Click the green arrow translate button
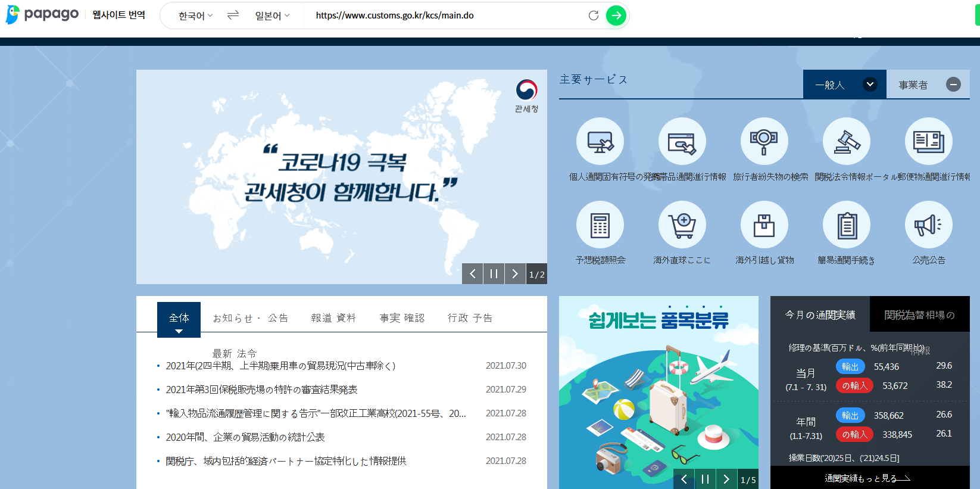The width and height of the screenshot is (980, 489). coord(616,15)
